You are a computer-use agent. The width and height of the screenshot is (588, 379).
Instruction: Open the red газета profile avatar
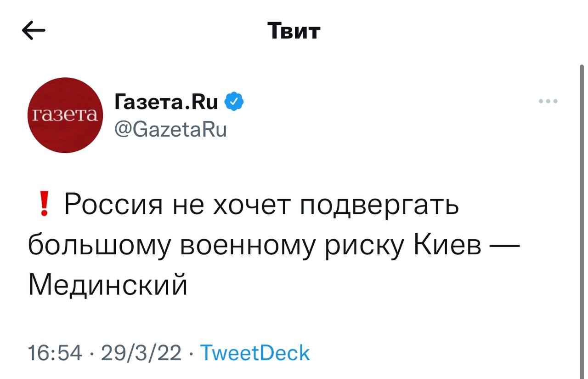point(66,115)
